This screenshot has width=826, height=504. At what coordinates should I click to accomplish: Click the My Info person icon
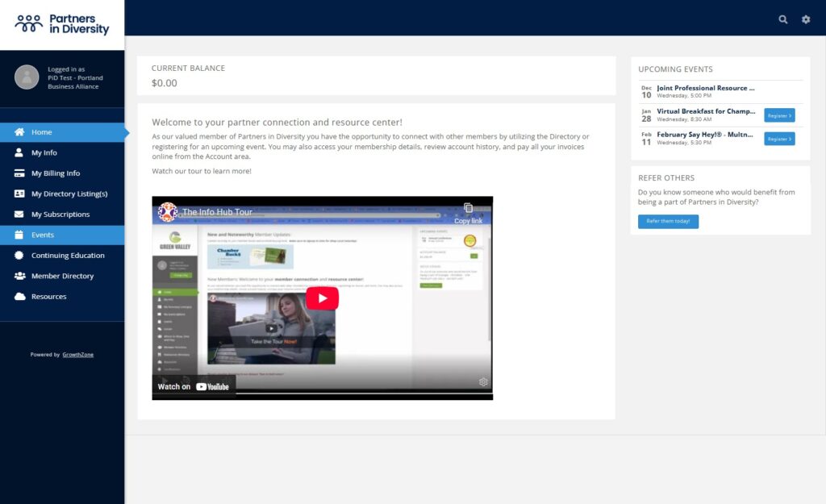pyautogui.click(x=19, y=152)
